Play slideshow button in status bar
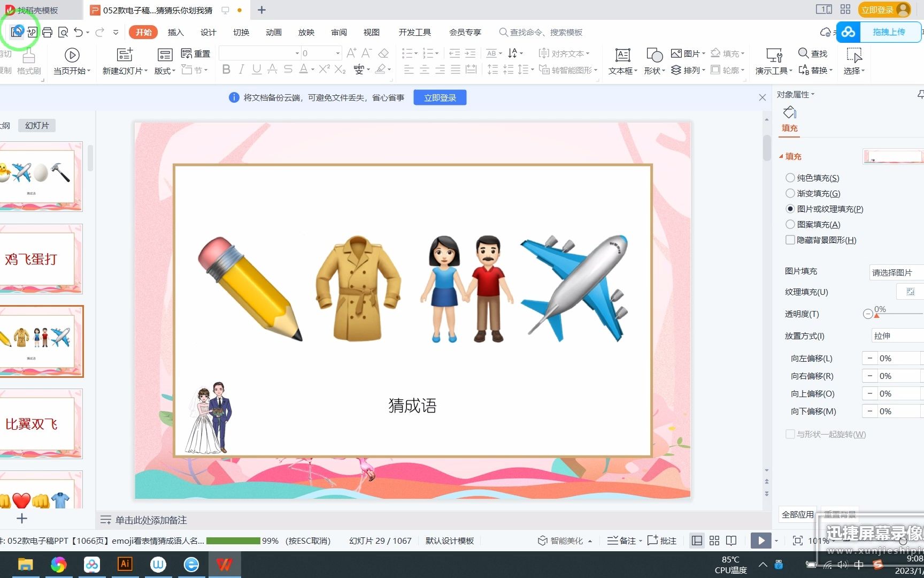 point(761,541)
